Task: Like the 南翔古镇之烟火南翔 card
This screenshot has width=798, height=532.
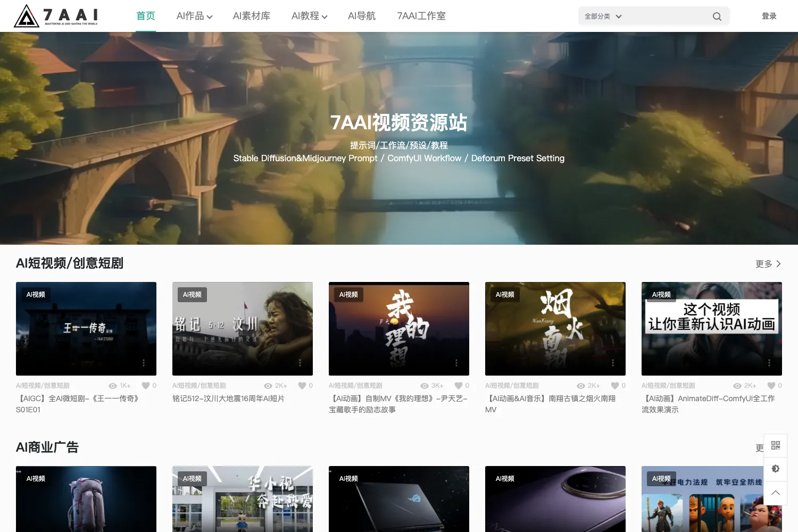Action: (x=615, y=386)
